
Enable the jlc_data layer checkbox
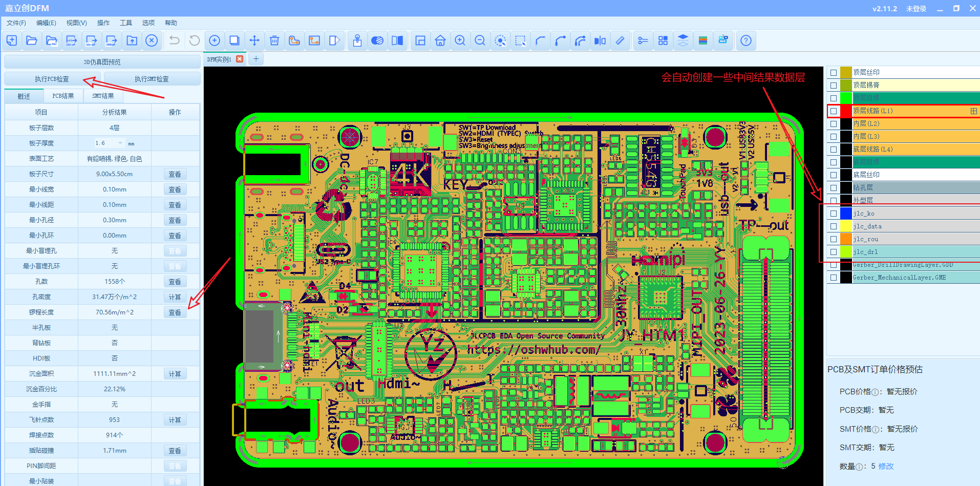(x=834, y=226)
